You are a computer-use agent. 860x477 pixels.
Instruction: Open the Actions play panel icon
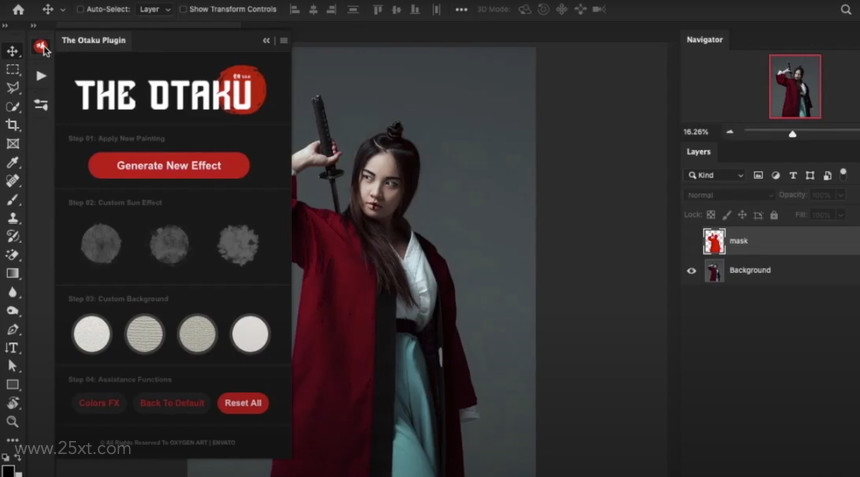(41, 76)
